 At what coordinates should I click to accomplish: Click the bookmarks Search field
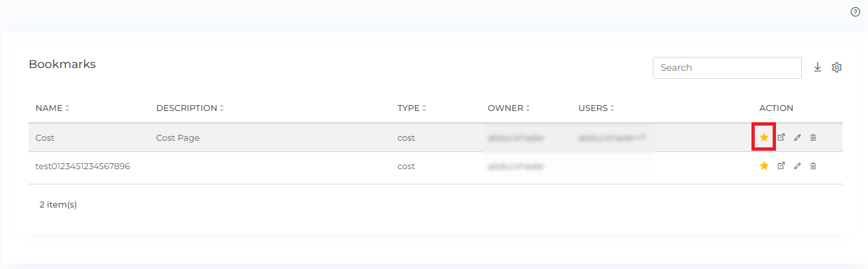point(727,67)
